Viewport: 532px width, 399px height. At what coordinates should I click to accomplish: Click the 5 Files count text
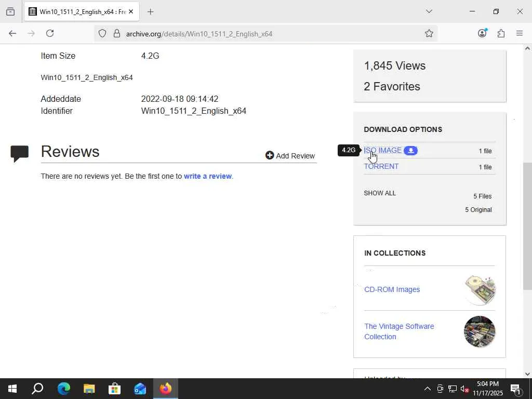[483, 196]
